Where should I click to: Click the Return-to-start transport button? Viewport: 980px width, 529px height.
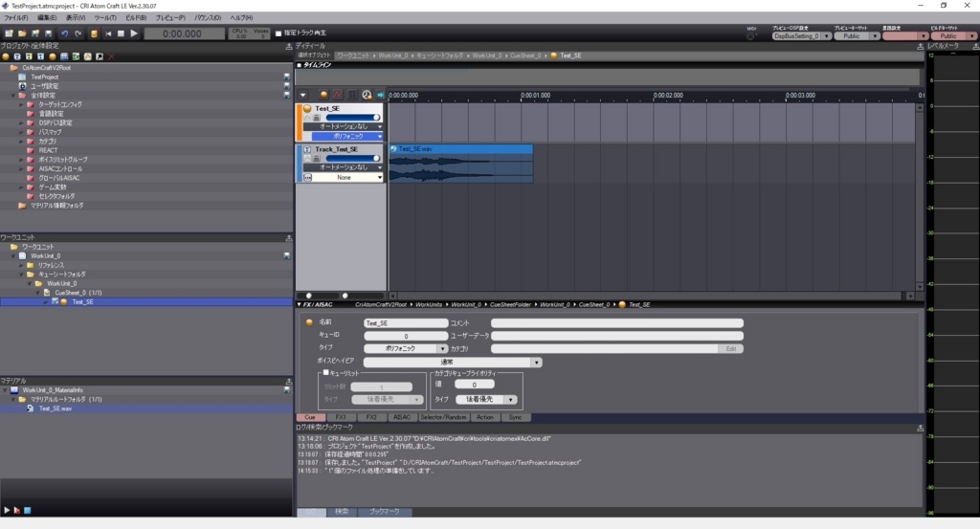[108, 33]
